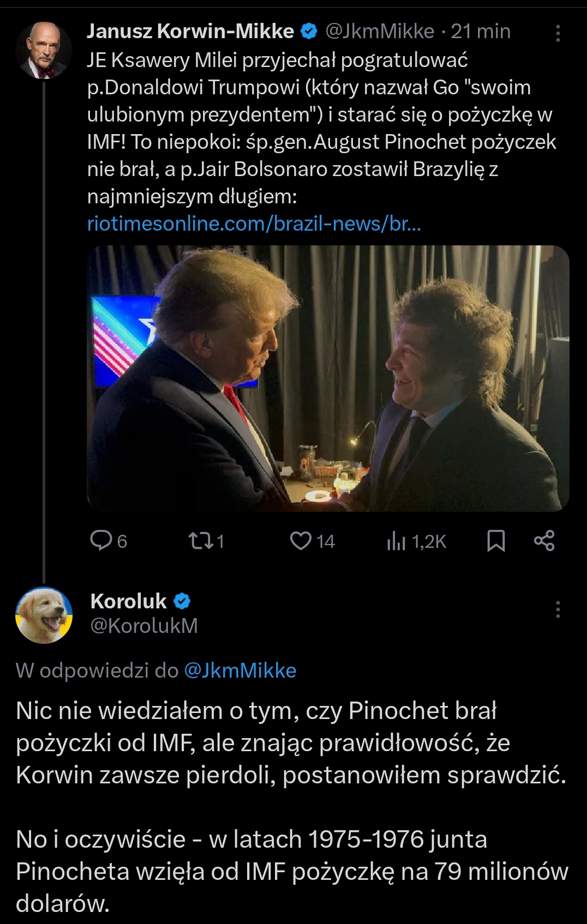Open more options menu on Koroluk's reply

click(558, 609)
